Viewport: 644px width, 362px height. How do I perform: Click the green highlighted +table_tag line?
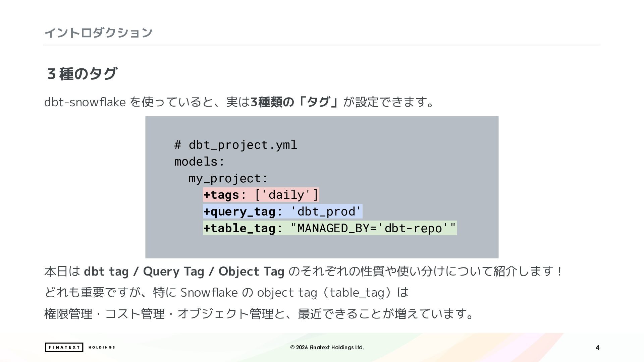coord(330,228)
